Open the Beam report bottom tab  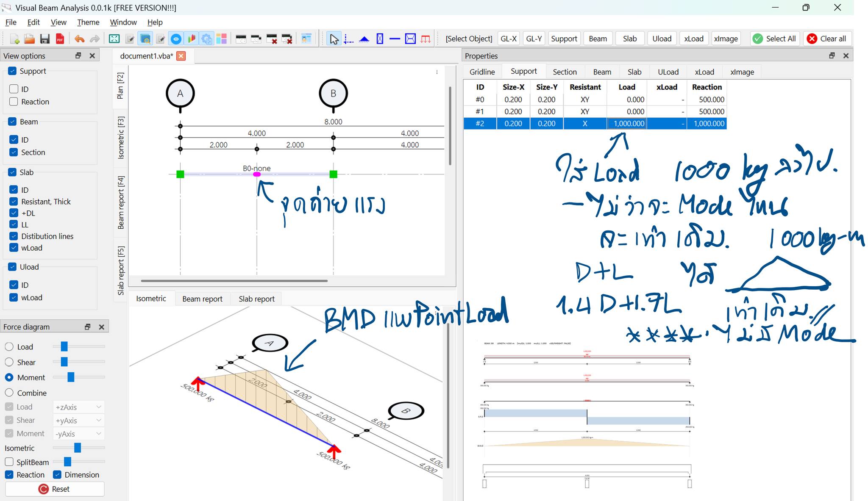pos(202,299)
